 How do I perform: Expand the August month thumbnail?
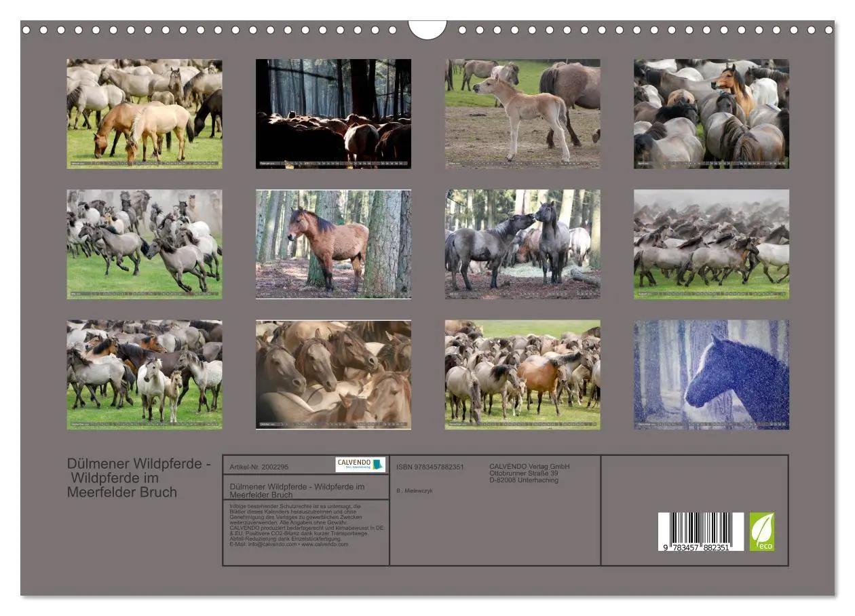coord(710,244)
